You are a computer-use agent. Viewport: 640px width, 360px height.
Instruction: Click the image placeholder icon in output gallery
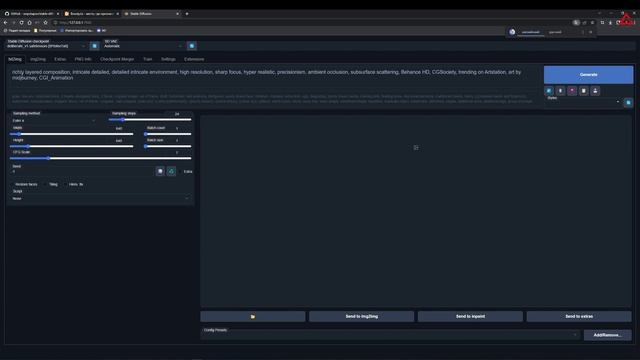click(x=416, y=147)
